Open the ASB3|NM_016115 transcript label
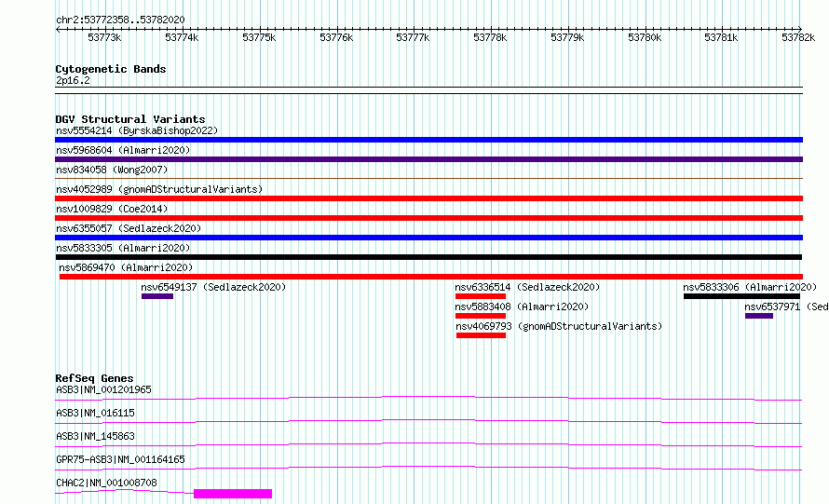 [95, 413]
